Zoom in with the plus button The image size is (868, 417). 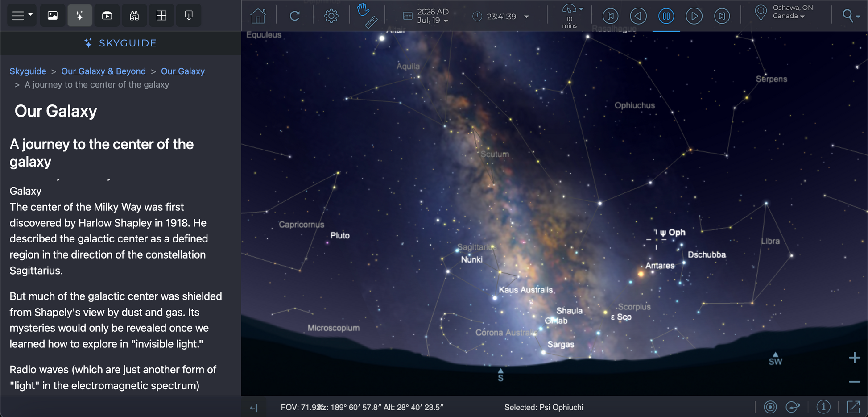tap(854, 358)
